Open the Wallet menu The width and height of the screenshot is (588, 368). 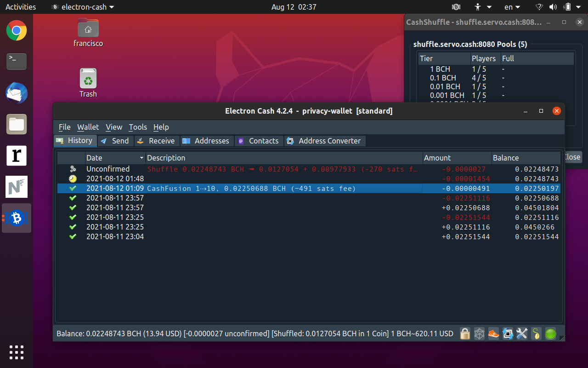pos(88,127)
